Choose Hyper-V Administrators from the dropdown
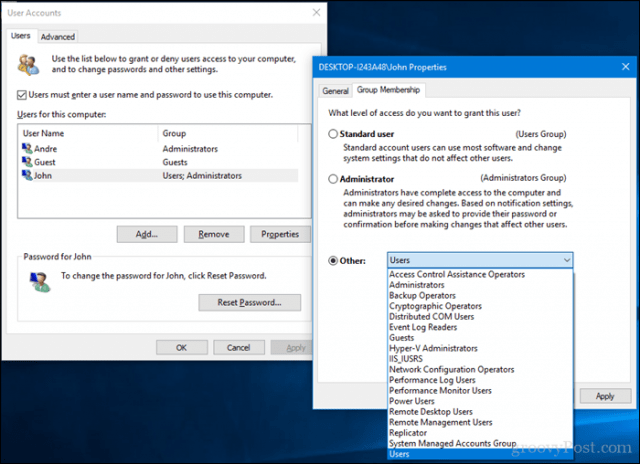 [480, 349]
